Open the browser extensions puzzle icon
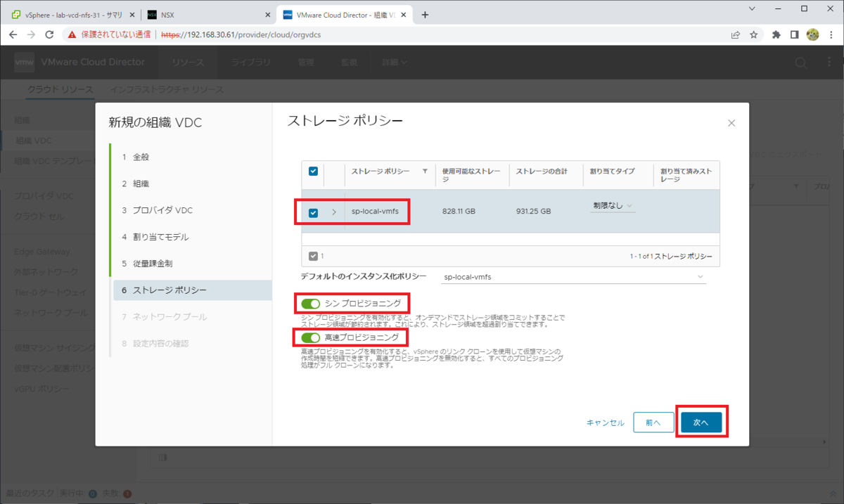 click(x=776, y=34)
